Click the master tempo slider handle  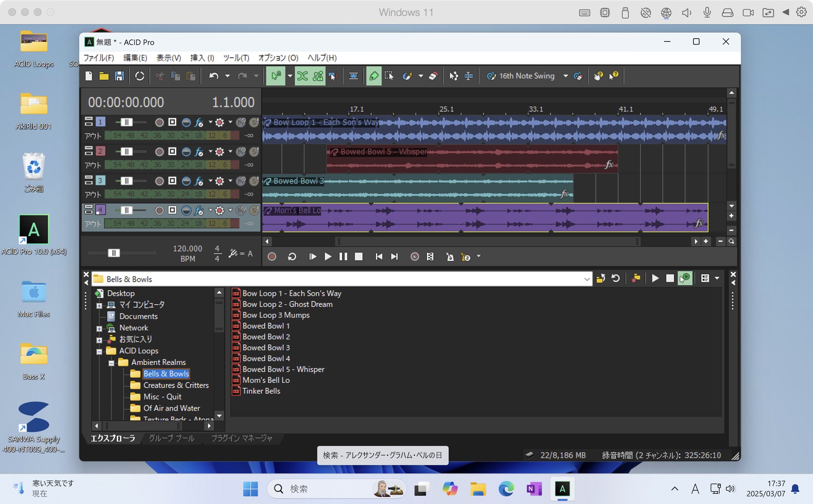click(x=113, y=253)
